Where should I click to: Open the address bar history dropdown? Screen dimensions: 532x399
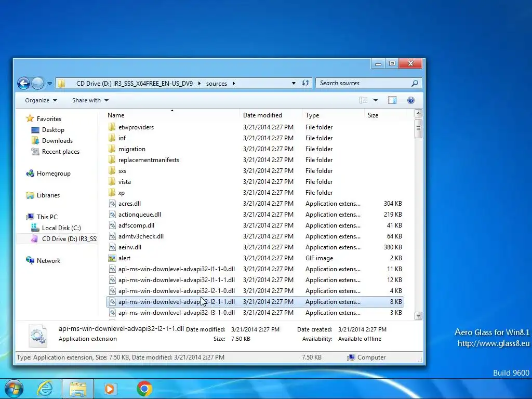[294, 84]
